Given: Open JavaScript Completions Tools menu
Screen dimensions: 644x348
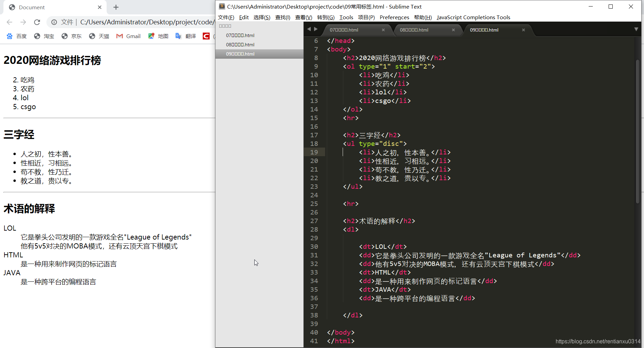Looking at the screenshot, I should pyautogui.click(x=473, y=18).
